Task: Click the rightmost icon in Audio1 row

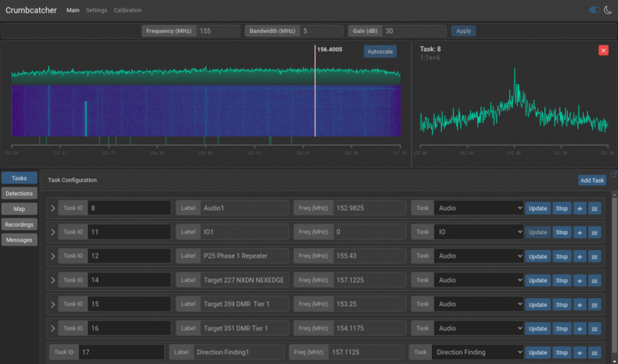Action: pos(595,208)
